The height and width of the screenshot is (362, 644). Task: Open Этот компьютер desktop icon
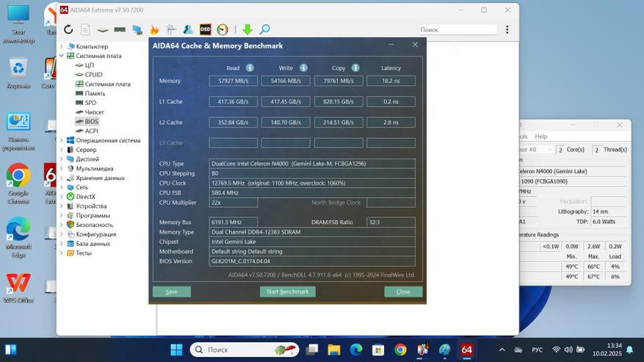[18, 25]
